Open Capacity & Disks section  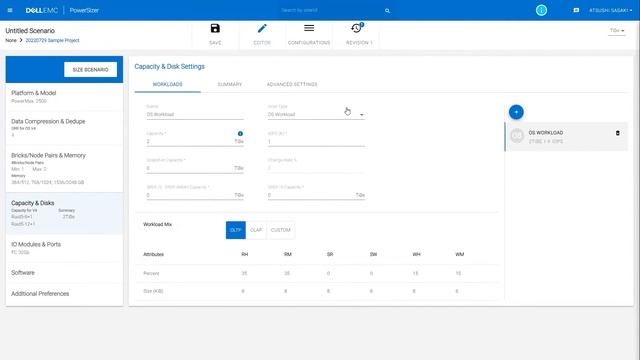(x=64, y=213)
